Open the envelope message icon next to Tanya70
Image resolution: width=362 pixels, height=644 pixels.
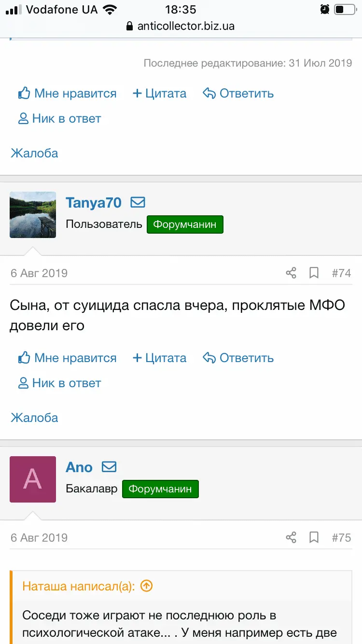(x=138, y=202)
